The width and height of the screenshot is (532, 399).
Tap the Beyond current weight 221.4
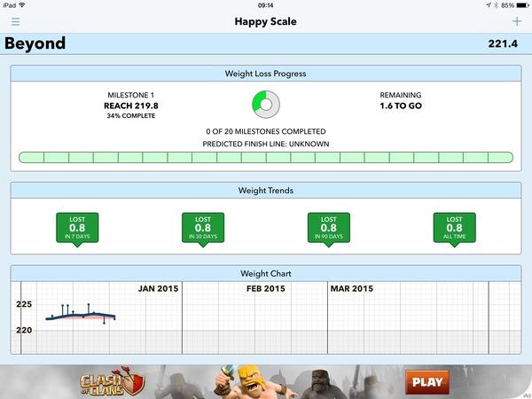click(505, 43)
